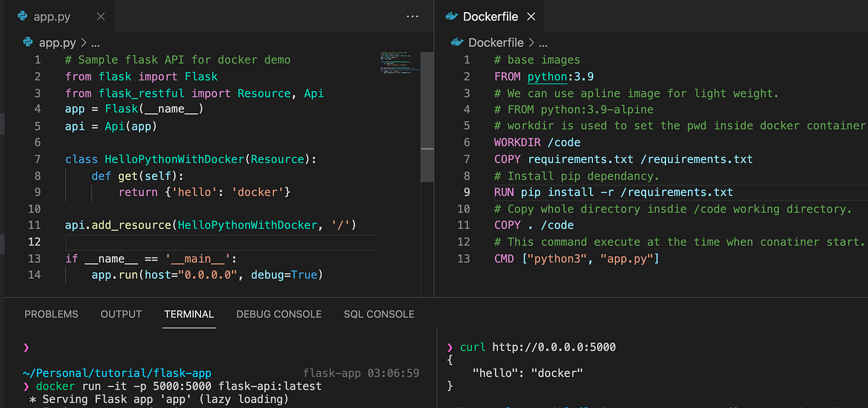Close the Dockerfile editor tab
Image resolution: width=868 pixels, height=408 pixels.
pyautogui.click(x=531, y=17)
